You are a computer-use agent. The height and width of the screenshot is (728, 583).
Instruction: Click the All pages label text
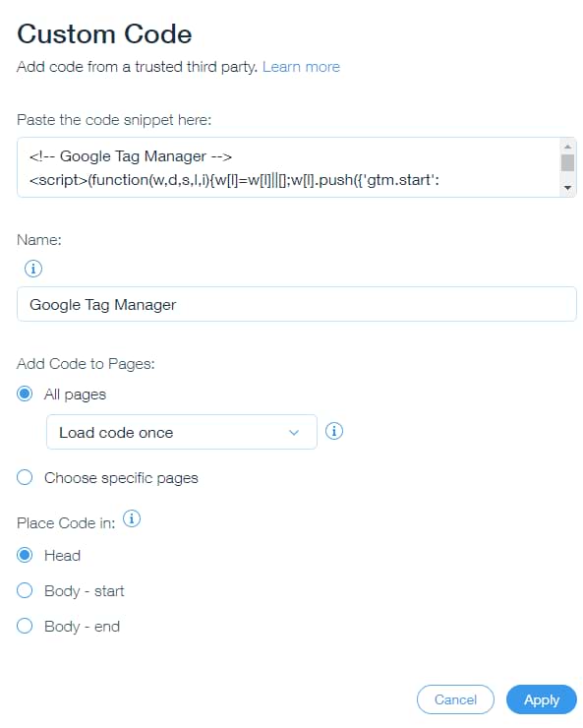(75, 394)
